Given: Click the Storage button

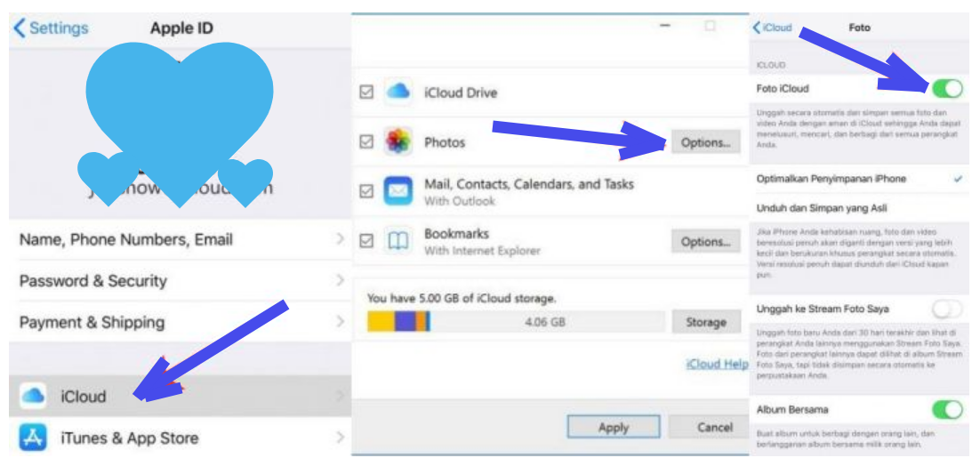Looking at the screenshot, I should 706,322.
